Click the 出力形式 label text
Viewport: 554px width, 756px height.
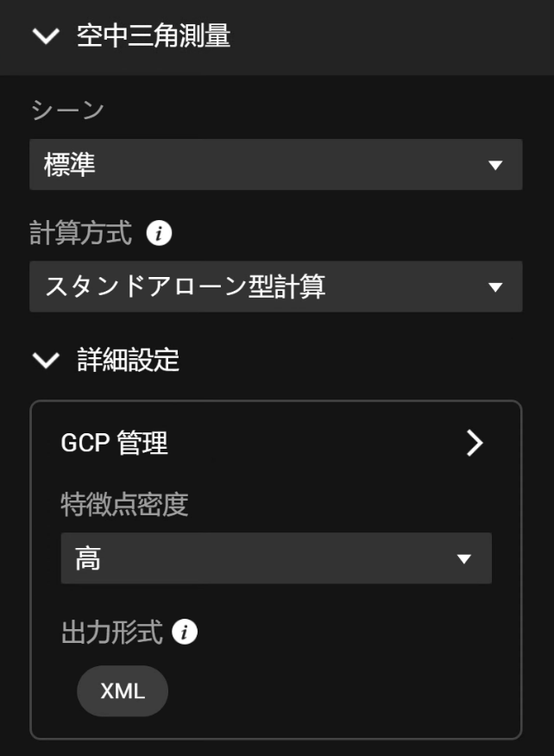tap(111, 633)
